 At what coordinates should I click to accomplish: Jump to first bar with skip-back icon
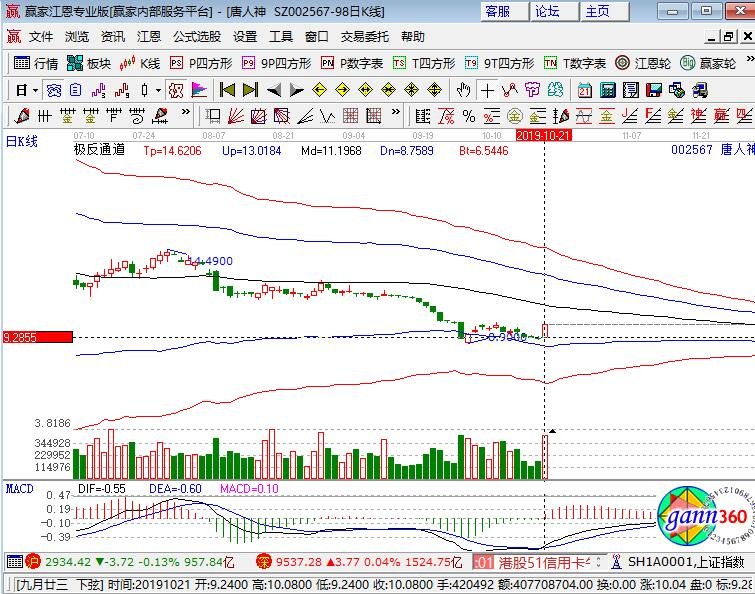coord(227,90)
